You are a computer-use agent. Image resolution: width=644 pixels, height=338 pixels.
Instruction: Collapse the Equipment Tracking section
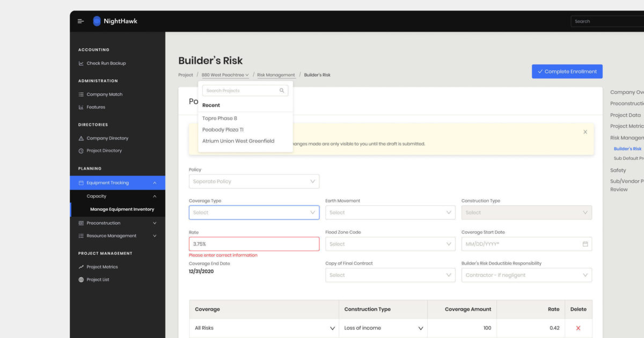point(155,183)
